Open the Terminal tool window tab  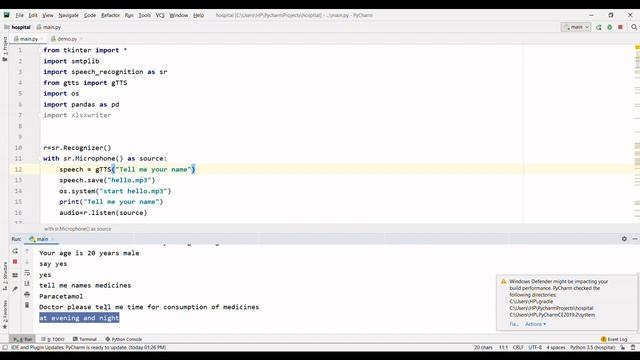[84, 339]
